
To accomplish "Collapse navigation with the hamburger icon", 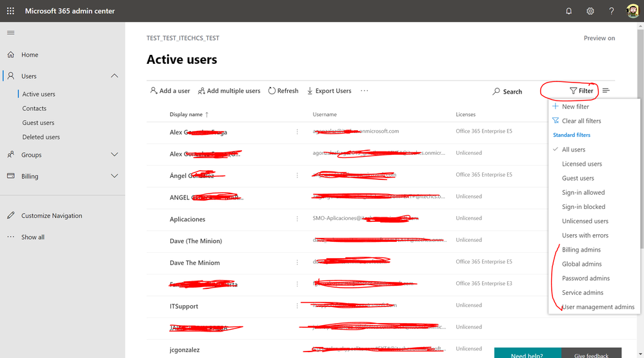I will point(11,32).
